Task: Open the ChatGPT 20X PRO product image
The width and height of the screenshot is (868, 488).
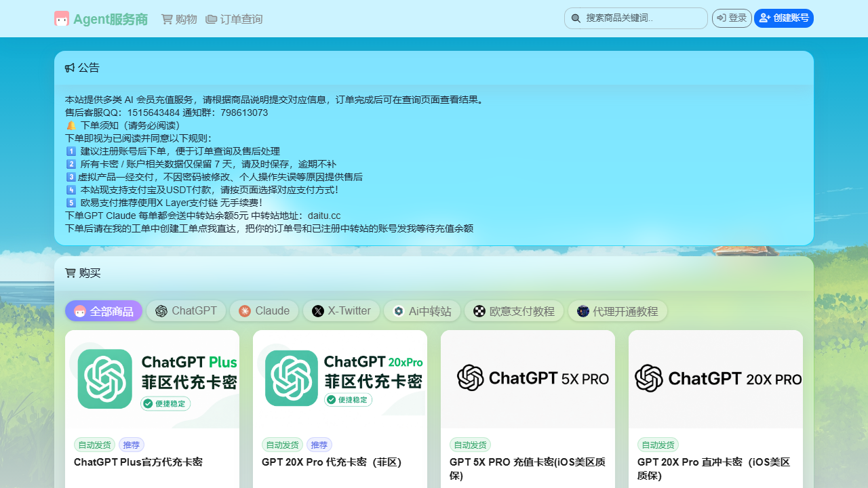Action: [x=715, y=379]
